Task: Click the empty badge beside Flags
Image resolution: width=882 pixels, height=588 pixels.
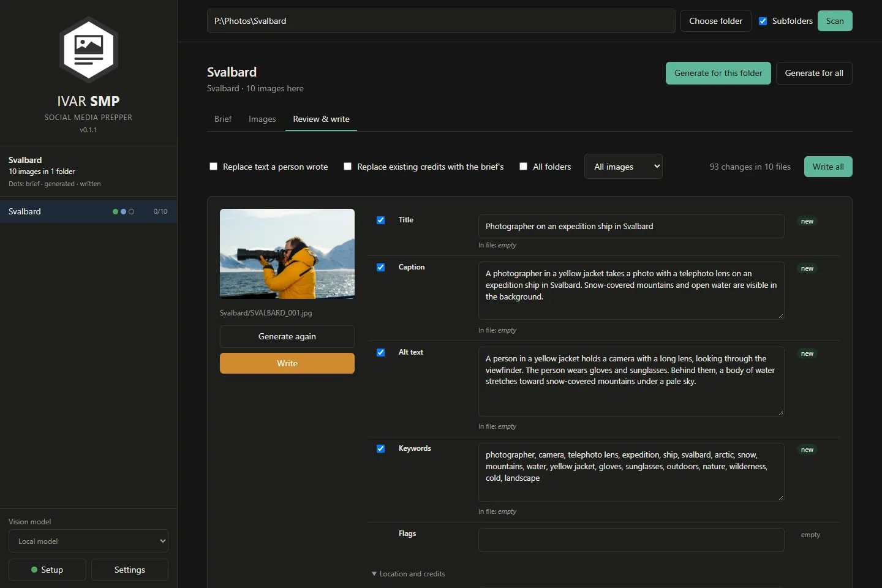Action: click(810, 535)
